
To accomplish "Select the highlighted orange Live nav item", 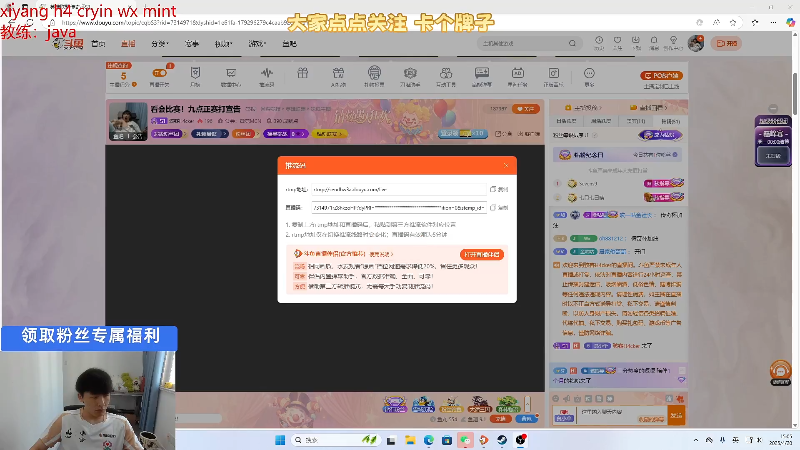I will 128,44.
